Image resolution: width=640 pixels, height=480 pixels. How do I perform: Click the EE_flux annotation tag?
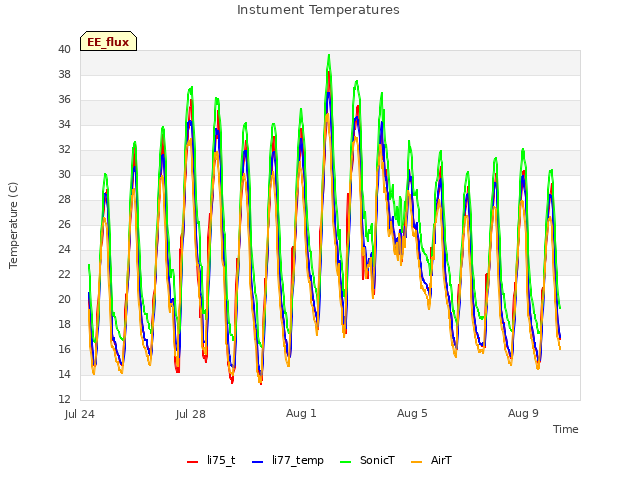(108, 41)
